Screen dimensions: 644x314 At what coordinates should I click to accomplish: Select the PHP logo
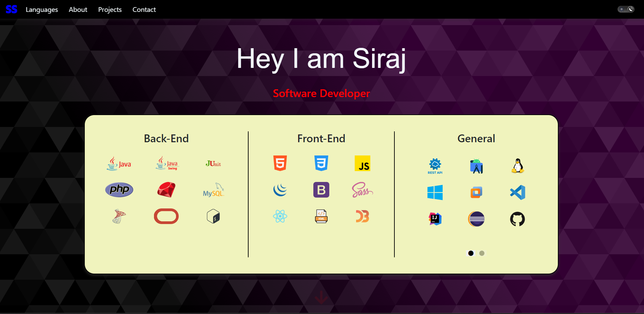coord(119,190)
